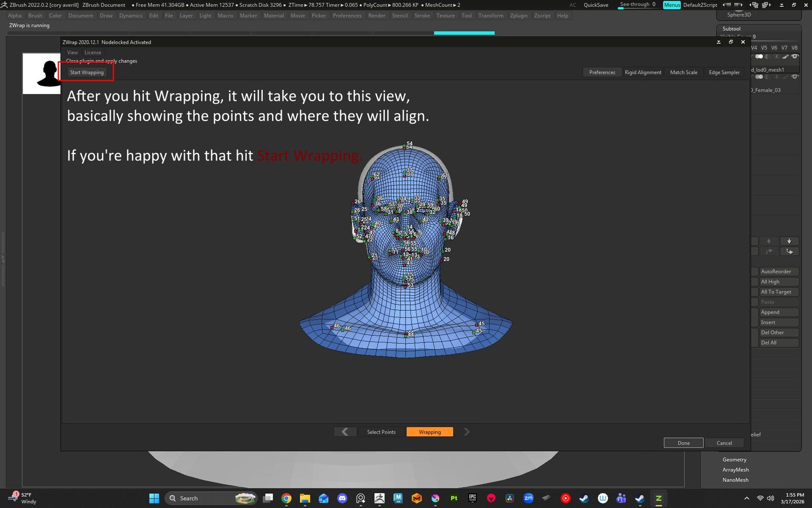Open Substance Painter from taskbar
812x508 pixels.
tap(454, 498)
